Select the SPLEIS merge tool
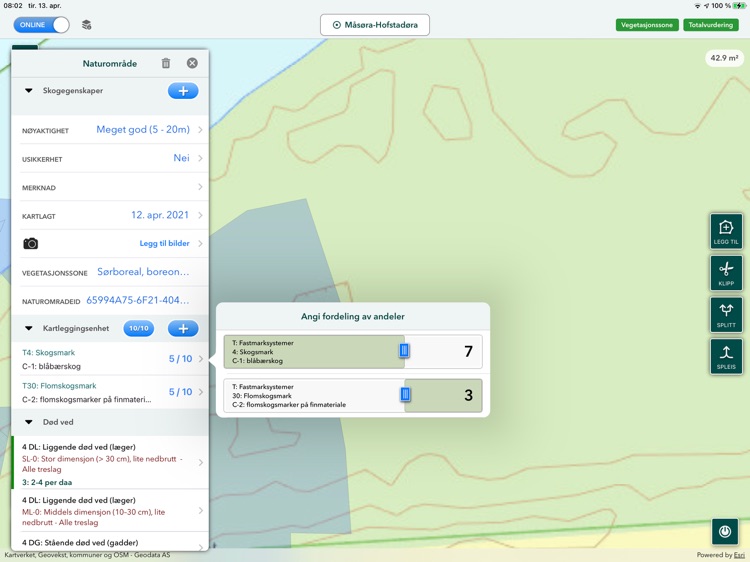 726,356
